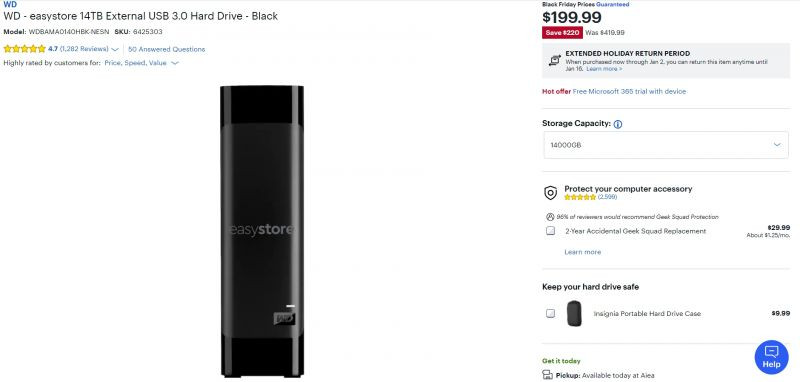Check 2-Year Accidental Geek Squad Replacement box
Viewport: 800px width, 382px height.
(x=550, y=231)
